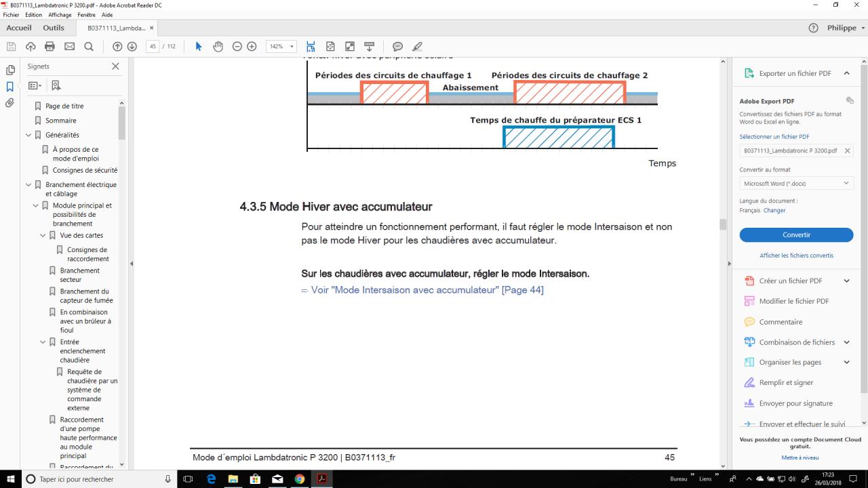Open the Convertir au format dropdown
This screenshot has height=488, width=868.
pos(796,183)
